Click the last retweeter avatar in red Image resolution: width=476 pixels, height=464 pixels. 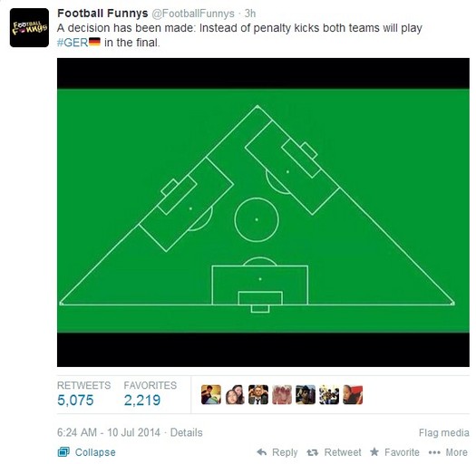pyautogui.click(x=353, y=395)
